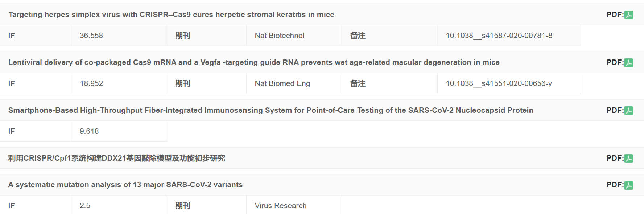Open the Smartphone-Based immunosensing article title
The height and width of the screenshot is (214, 644).
(x=271, y=110)
